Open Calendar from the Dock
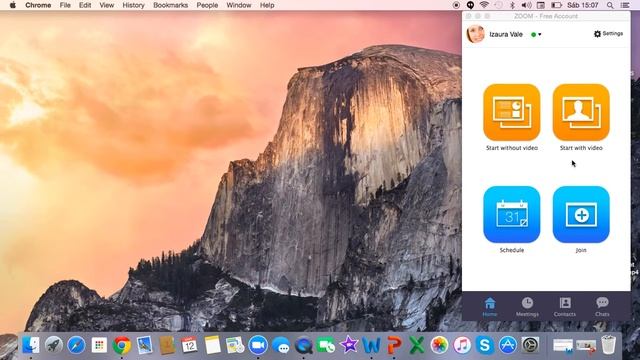 [189, 345]
